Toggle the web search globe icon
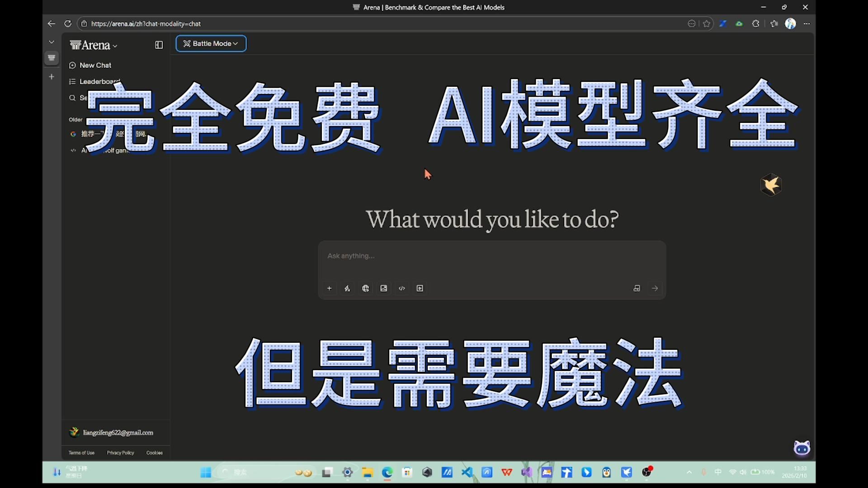This screenshot has height=488, width=868. point(366,288)
